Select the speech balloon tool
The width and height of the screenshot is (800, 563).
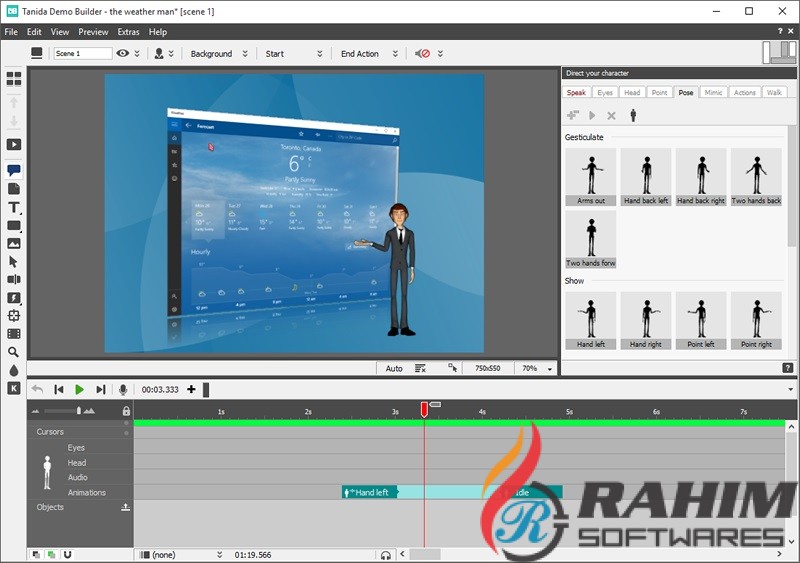[14, 170]
